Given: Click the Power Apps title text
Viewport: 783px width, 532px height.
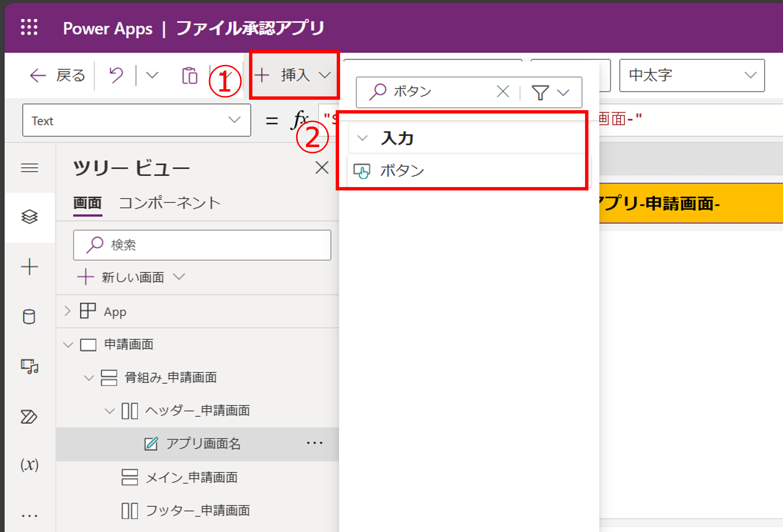Looking at the screenshot, I should 108,28.
